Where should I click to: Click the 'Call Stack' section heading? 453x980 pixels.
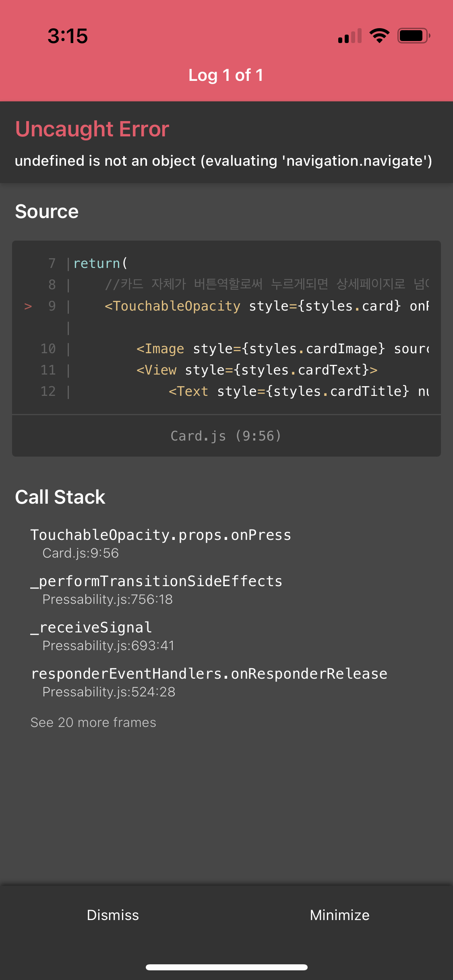point(60,497)
